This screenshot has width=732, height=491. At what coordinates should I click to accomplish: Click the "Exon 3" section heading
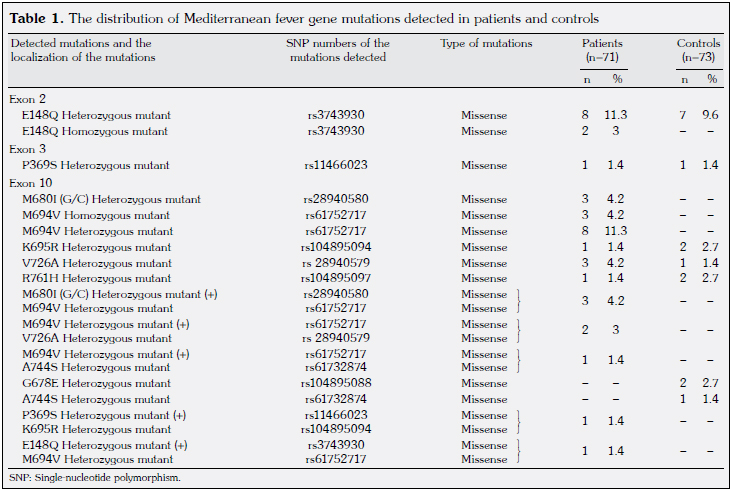(x=28, y=149)
